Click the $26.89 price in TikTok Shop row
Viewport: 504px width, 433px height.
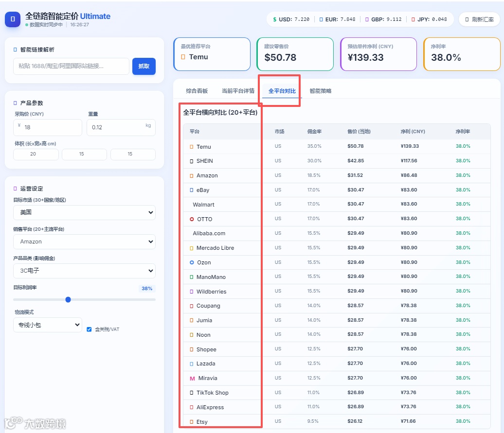tap(356, 393)
